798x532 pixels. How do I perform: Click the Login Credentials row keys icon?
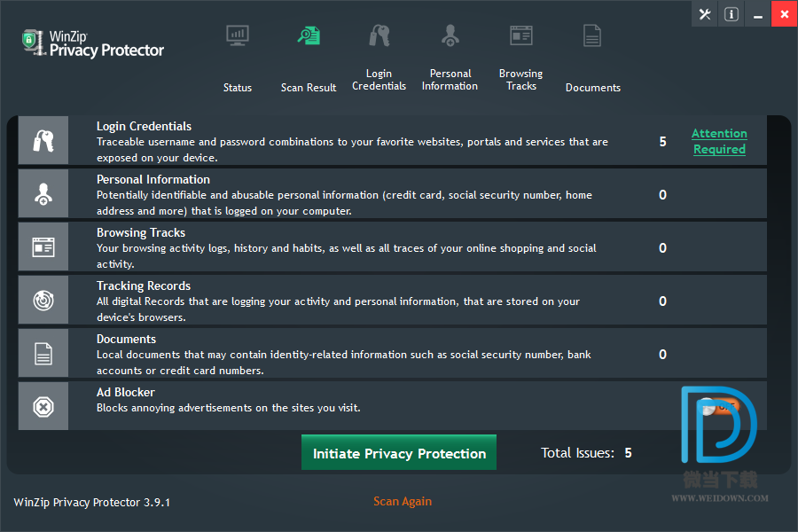pyautogui.click(x=43, y=140)
